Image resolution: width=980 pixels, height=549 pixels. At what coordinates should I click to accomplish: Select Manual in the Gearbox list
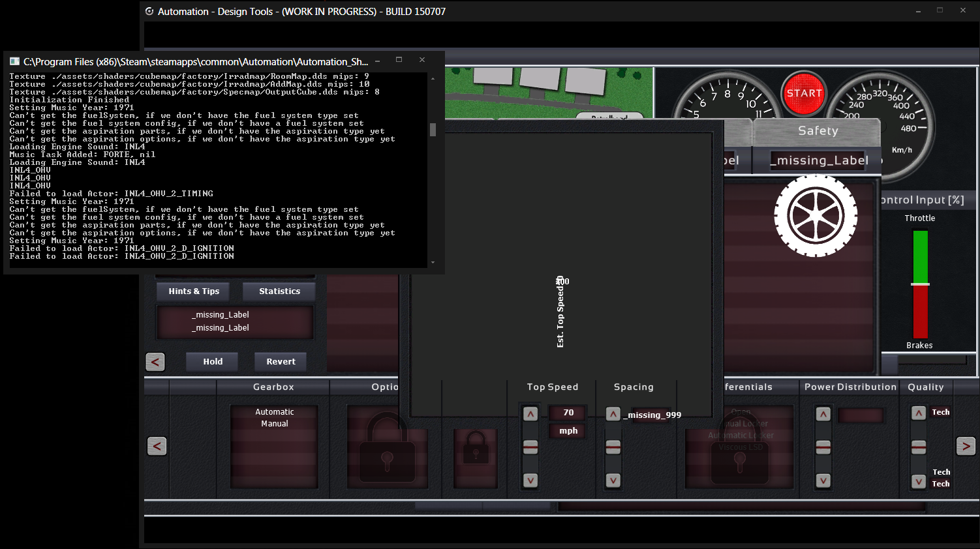(275, 424)
